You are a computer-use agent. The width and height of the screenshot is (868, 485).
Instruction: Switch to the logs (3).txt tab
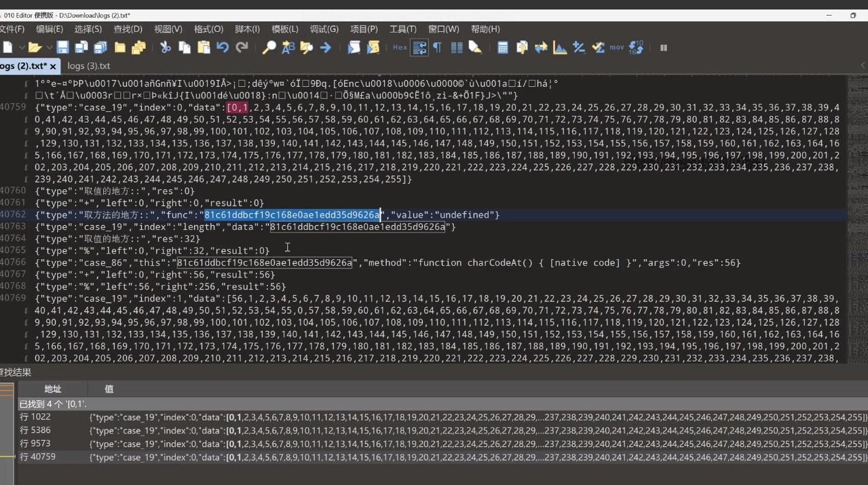[x=89, y=66]
